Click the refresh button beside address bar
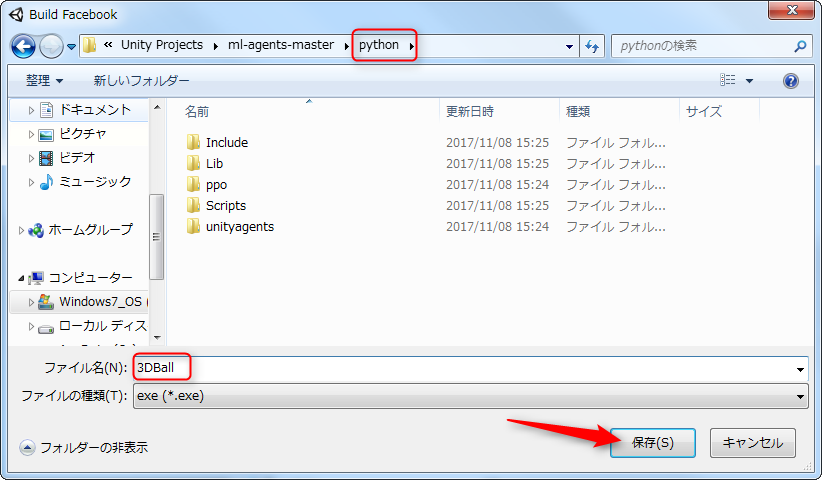 tap(592, 47)
